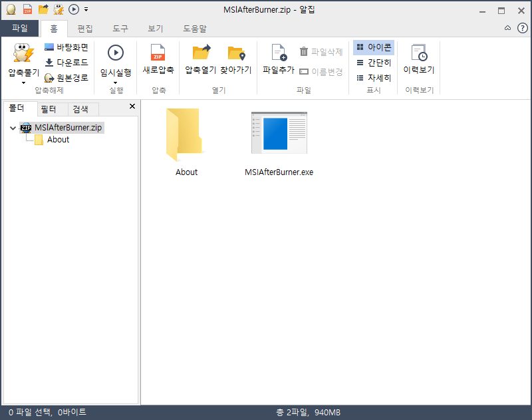Switch to the 폴더 side panel tab
Viewport: 532px width, 420px height.
[17, 108]
